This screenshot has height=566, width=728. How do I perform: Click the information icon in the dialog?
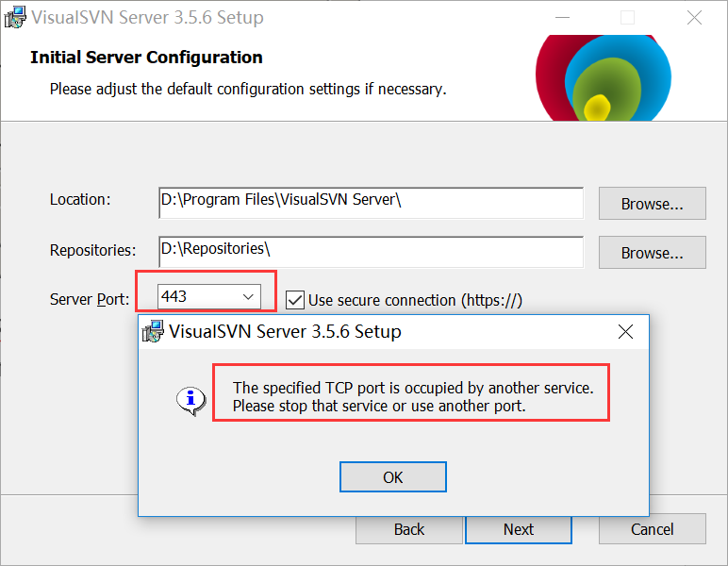(x=190, y=400)
